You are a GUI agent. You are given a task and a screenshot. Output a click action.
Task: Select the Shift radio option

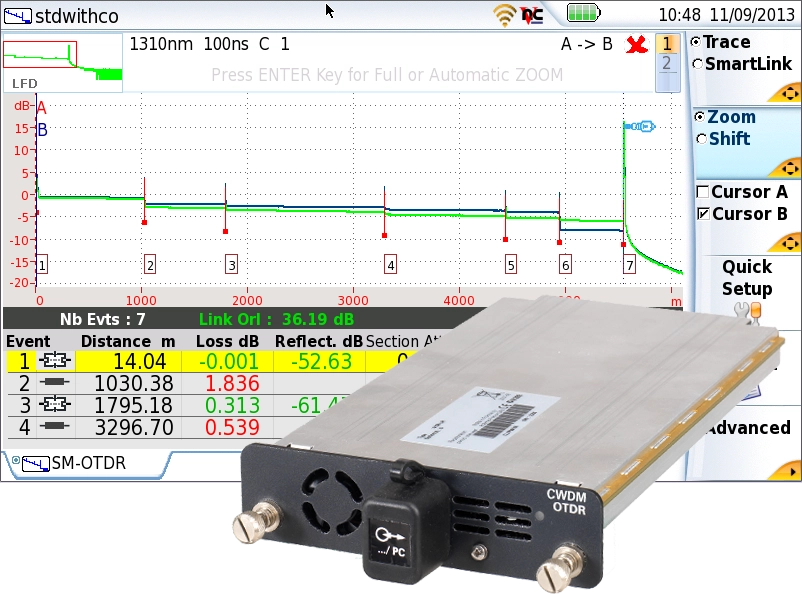pos(702,139)
